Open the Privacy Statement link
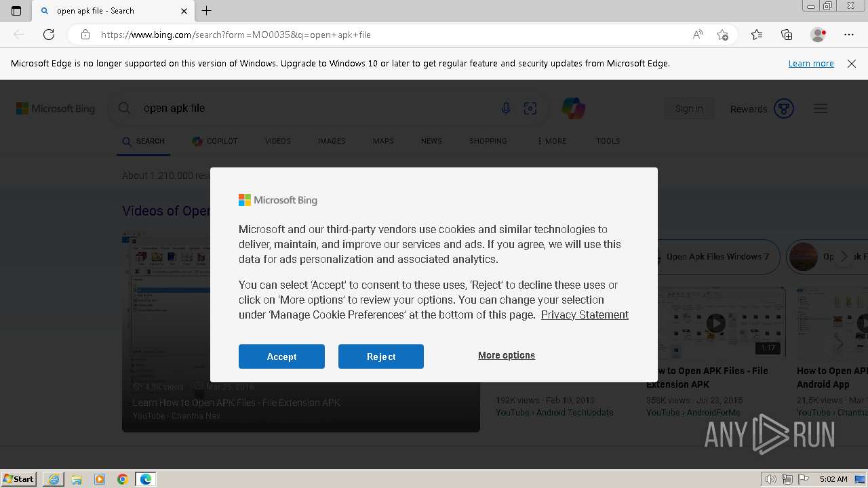This screenshot has height=488, width=868. click(585, 314)
